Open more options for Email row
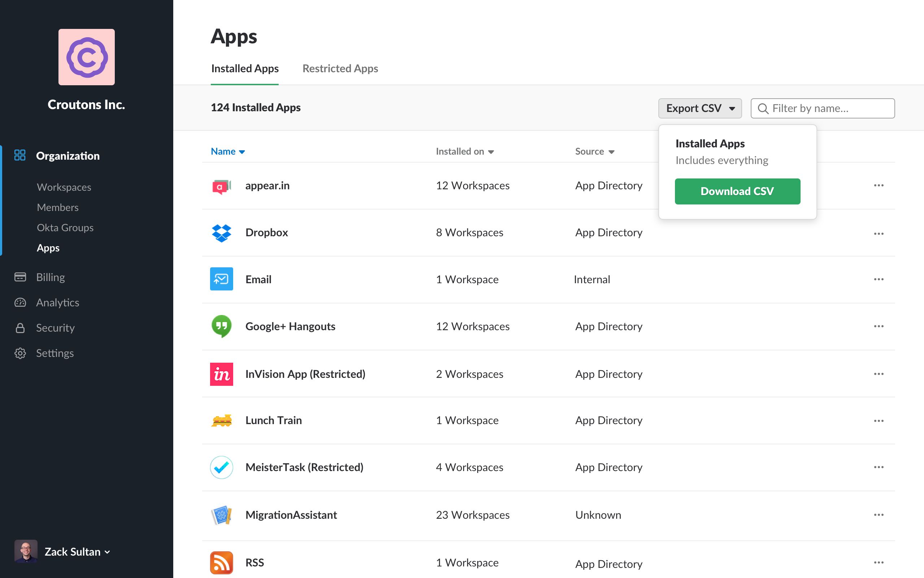Viewport: 924px width, 578px height. [x=879, y=279]
